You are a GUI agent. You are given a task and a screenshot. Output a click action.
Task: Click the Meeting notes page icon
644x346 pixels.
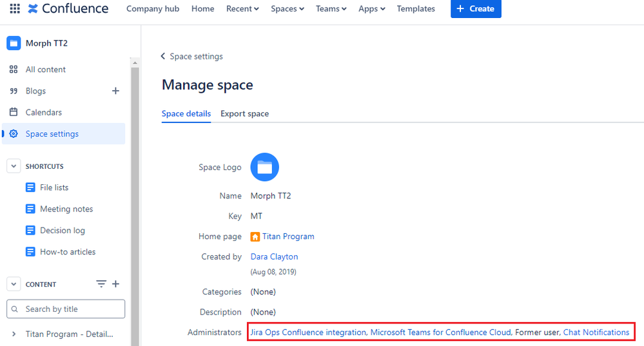coord(30,209)
